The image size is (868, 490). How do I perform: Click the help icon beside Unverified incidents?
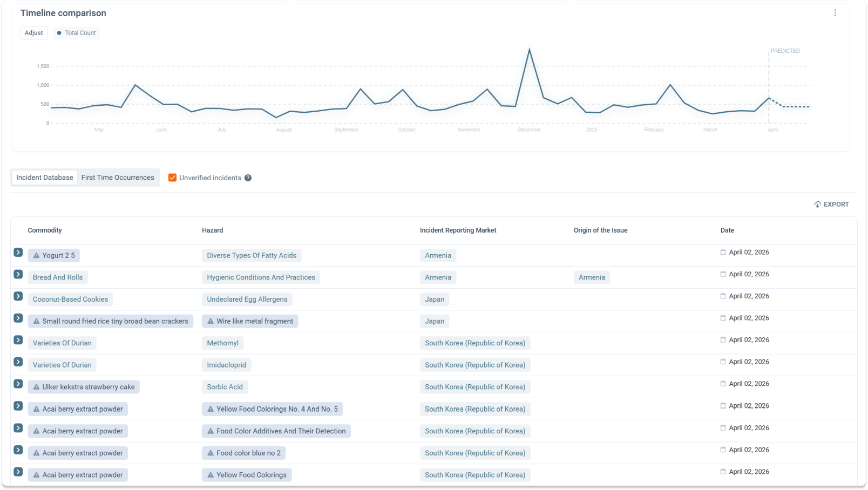[x=248, y=178]
